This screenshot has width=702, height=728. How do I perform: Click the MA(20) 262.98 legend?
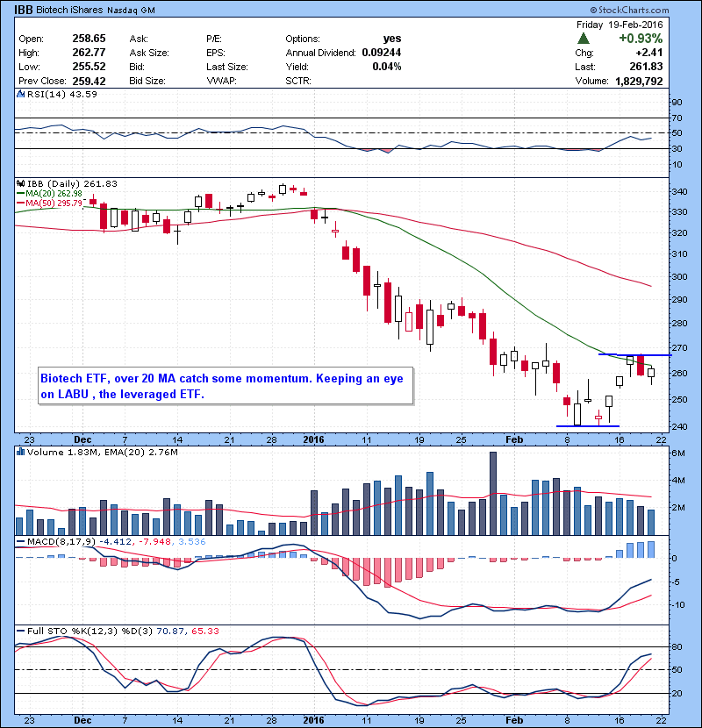(x=49, y=194)
